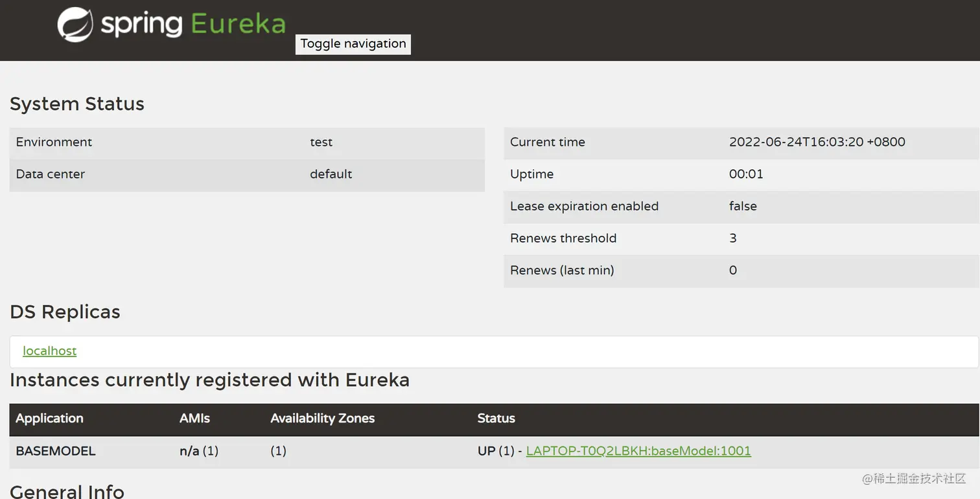Select the Data center value "default"
Screen dimensions: 980x499
331,174
